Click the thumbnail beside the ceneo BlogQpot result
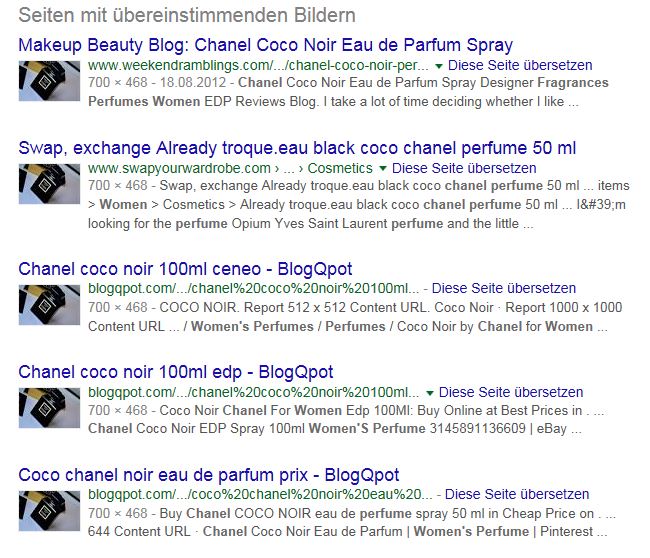This screenshot has width=650, height=558. tap(49, 305)
